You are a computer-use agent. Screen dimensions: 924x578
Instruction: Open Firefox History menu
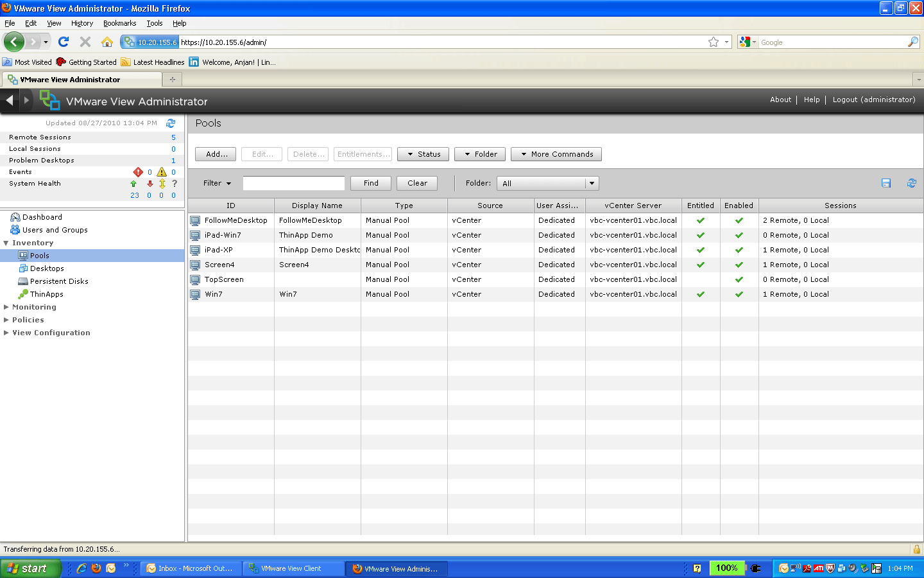[82, 23]
